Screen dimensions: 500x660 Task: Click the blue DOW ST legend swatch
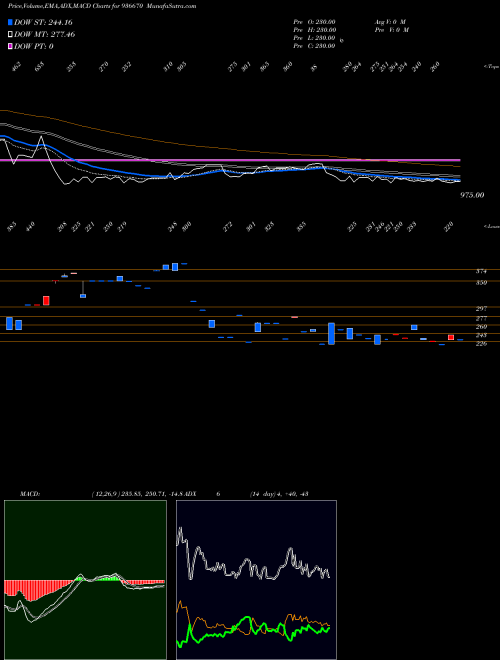[x=10, y=22]
